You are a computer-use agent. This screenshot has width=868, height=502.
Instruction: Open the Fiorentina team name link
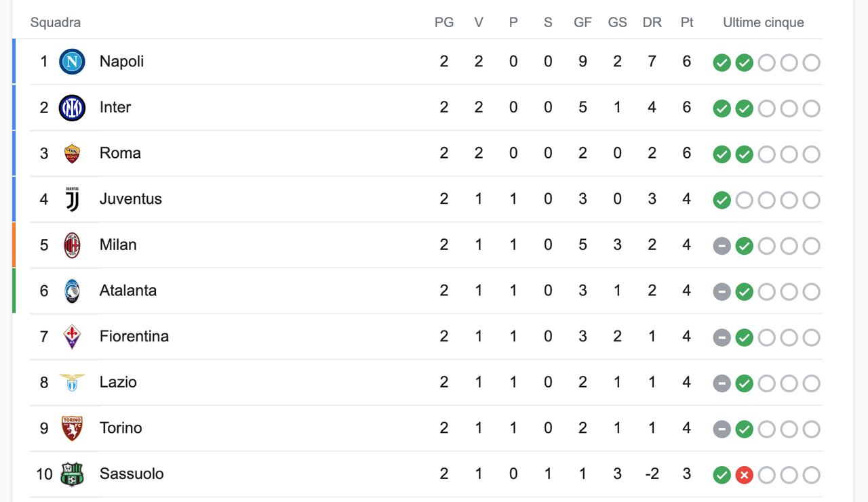[x=134, y=337]
